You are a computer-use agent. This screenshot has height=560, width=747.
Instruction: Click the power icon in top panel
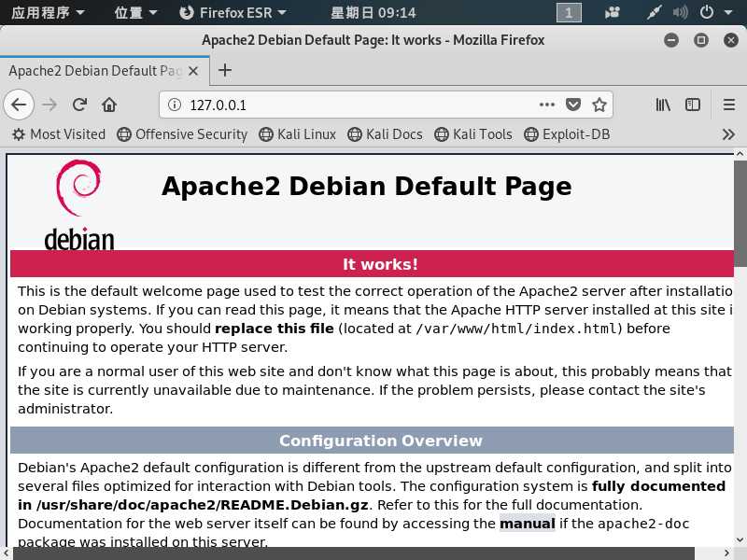(707, 12)
